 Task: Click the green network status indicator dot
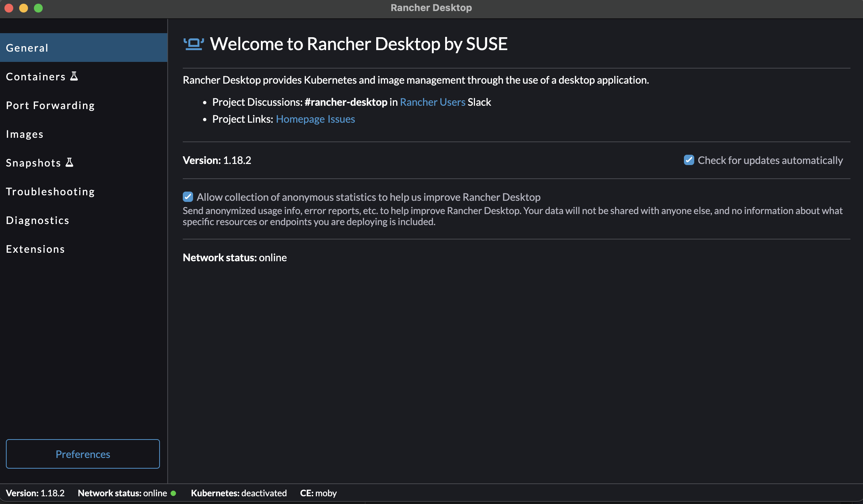point(174,493)
